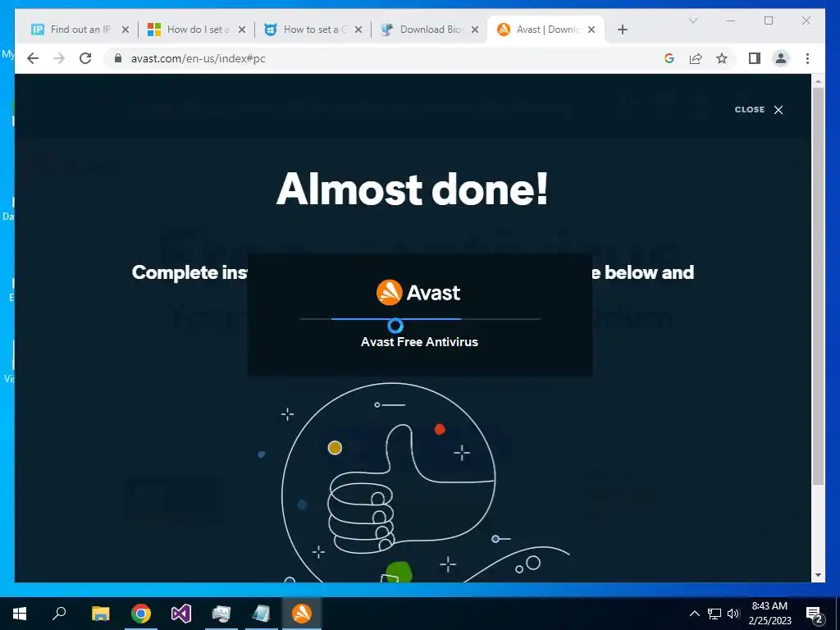
Task: Open the Windows notification center
Action: pyautogui.click(x=815, y=614)
